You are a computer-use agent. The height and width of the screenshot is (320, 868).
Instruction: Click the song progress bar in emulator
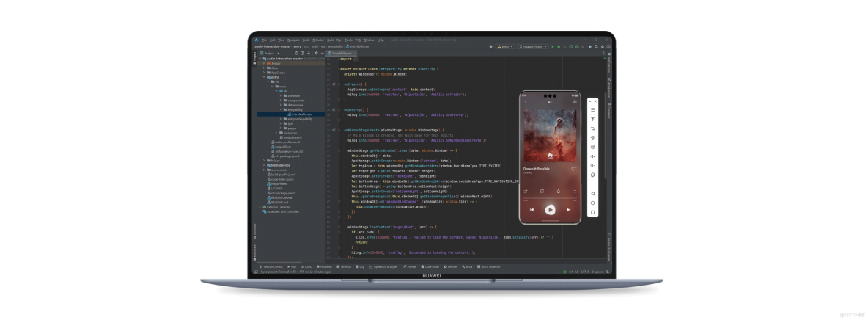551,198
